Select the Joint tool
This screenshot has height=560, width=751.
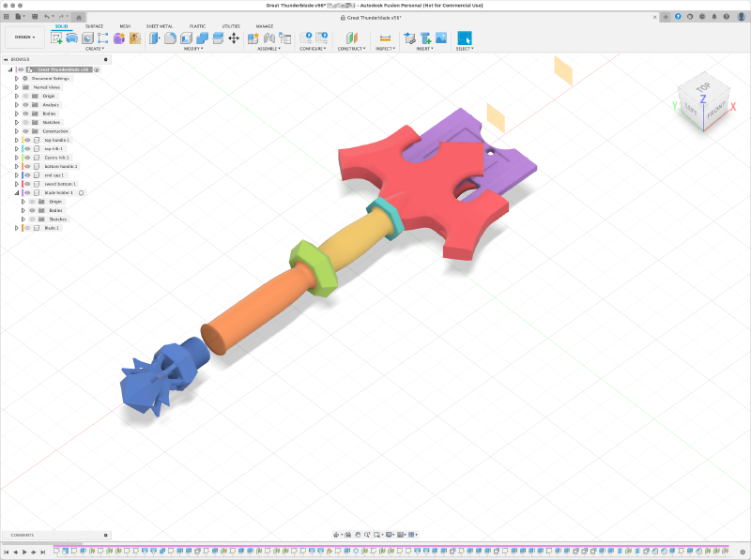pos(269,38)
